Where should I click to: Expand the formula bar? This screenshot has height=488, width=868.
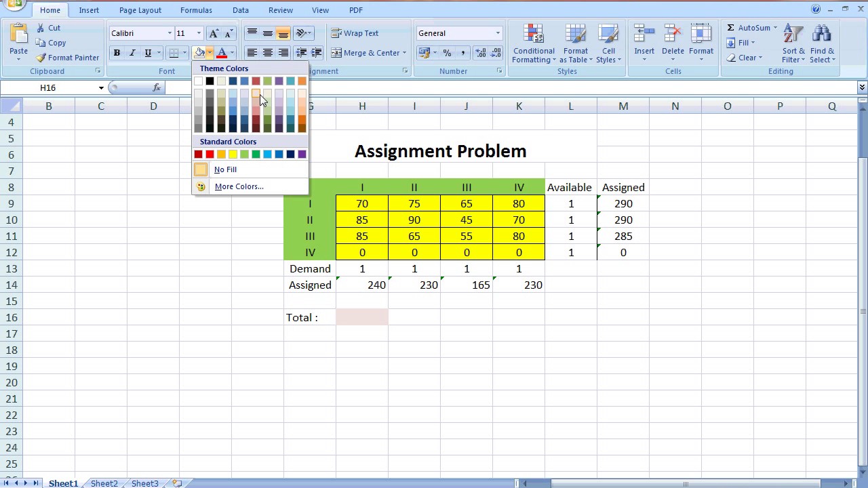tap(862, 87)
